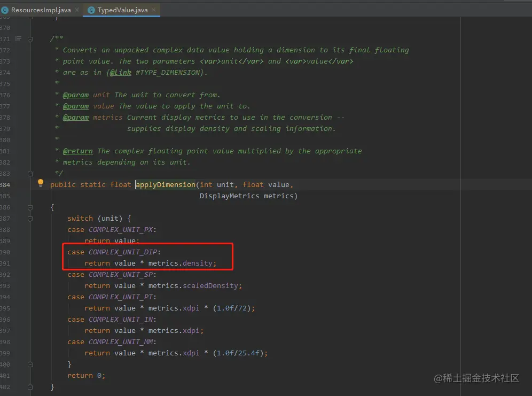Click the applyDimension method name

[x=166, y=184]
